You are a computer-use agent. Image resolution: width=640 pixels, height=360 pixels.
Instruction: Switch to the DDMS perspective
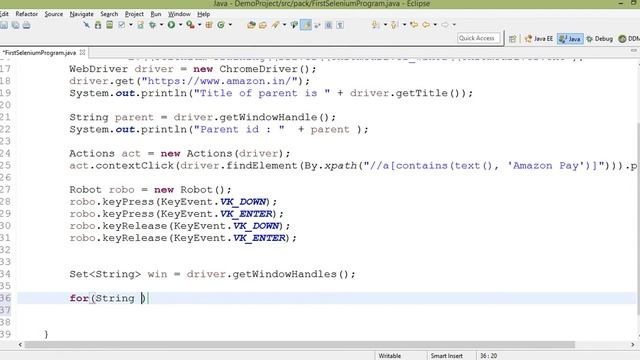coord(629,39)
